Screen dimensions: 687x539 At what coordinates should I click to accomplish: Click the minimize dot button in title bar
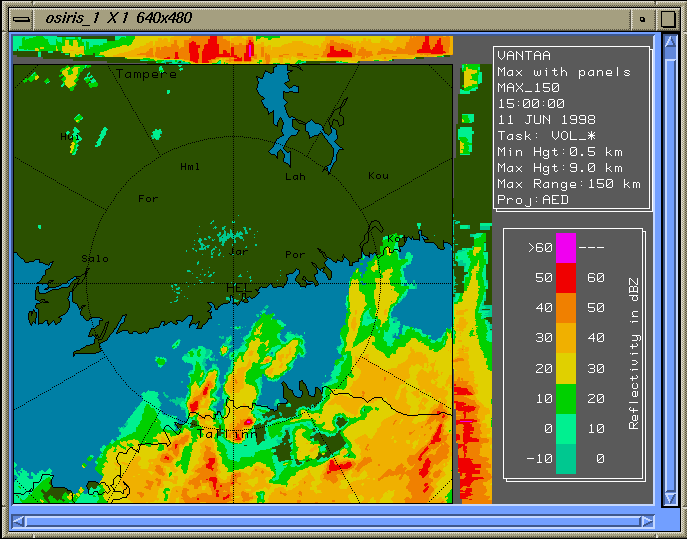pos(642,18)
